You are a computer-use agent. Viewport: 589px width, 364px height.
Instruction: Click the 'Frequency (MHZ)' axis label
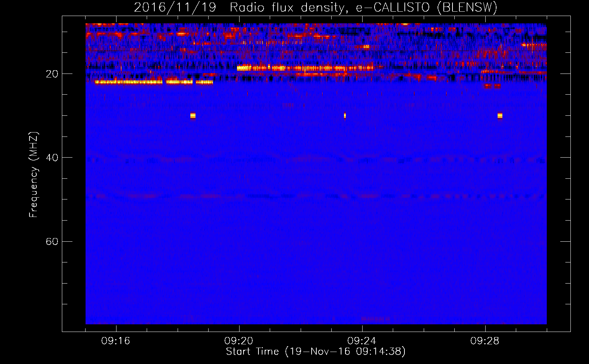33,175
